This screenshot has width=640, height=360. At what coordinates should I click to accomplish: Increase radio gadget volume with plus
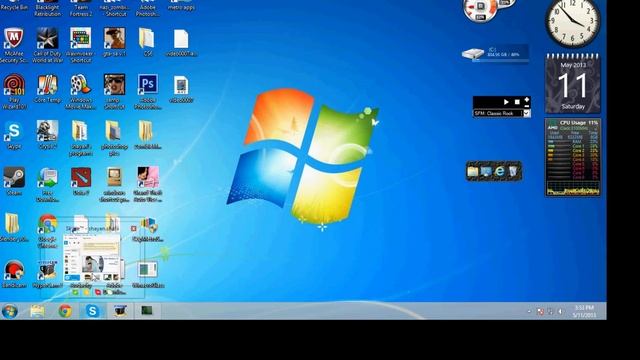coord(527,99)
